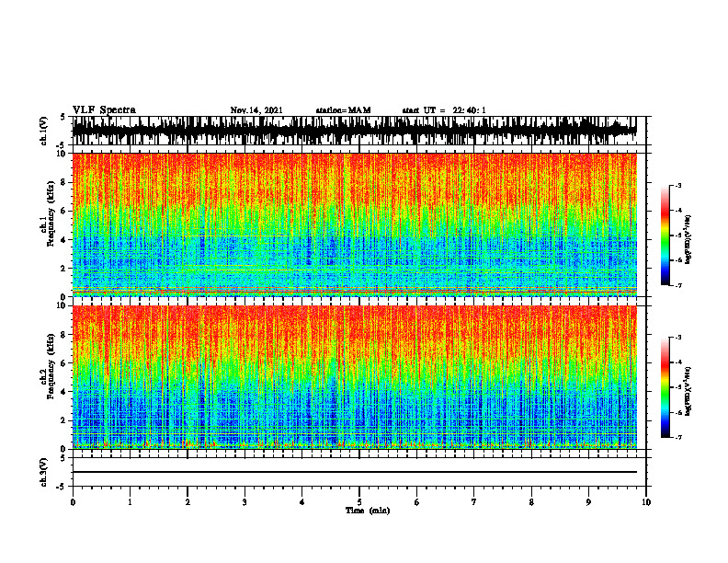Click the -3 label on ch.1 color bar

tap(677, 186)
